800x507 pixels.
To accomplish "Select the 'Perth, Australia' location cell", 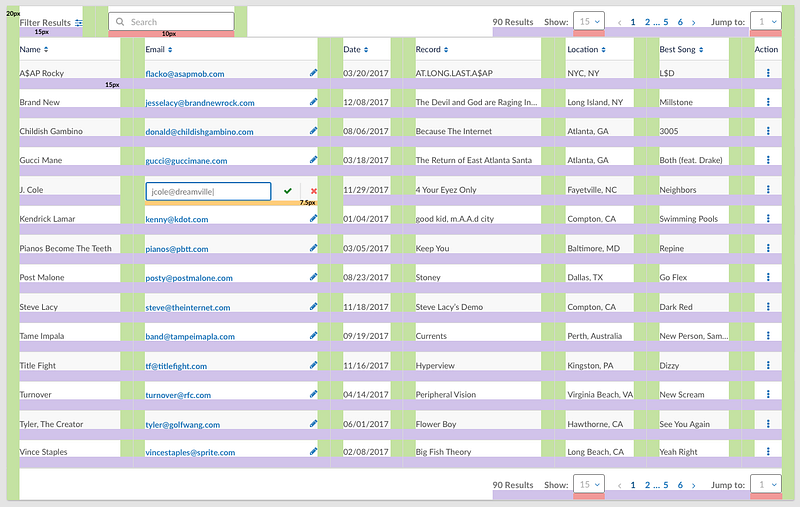I will 594,336.
